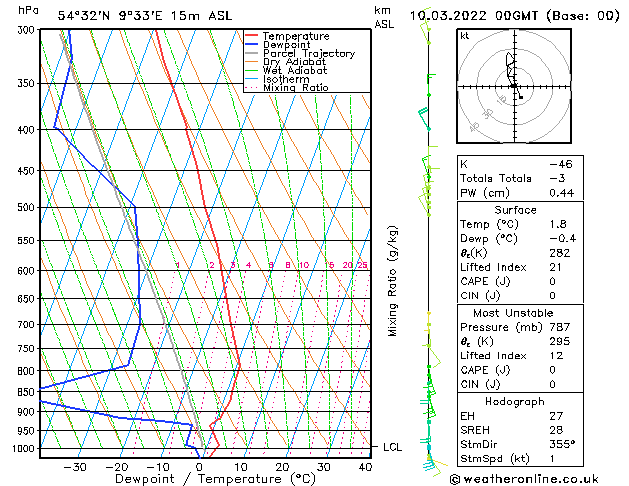629x486 pixels.
Task: Click the location title 54°32'N 9°33'E 15m ASL
Action: (x=145, y=16)
